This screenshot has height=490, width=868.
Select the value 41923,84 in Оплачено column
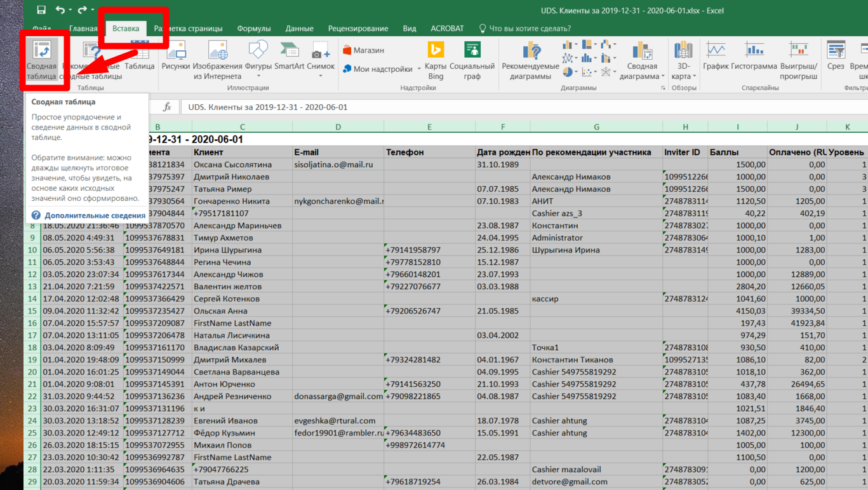(798, 323)
